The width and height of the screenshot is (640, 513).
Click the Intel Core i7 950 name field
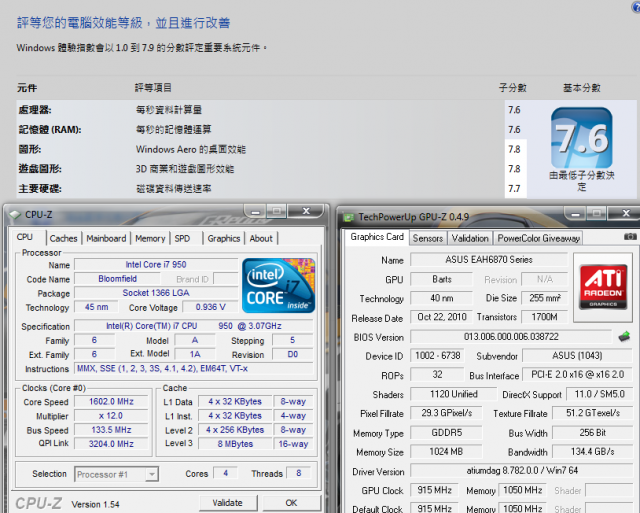156,264
